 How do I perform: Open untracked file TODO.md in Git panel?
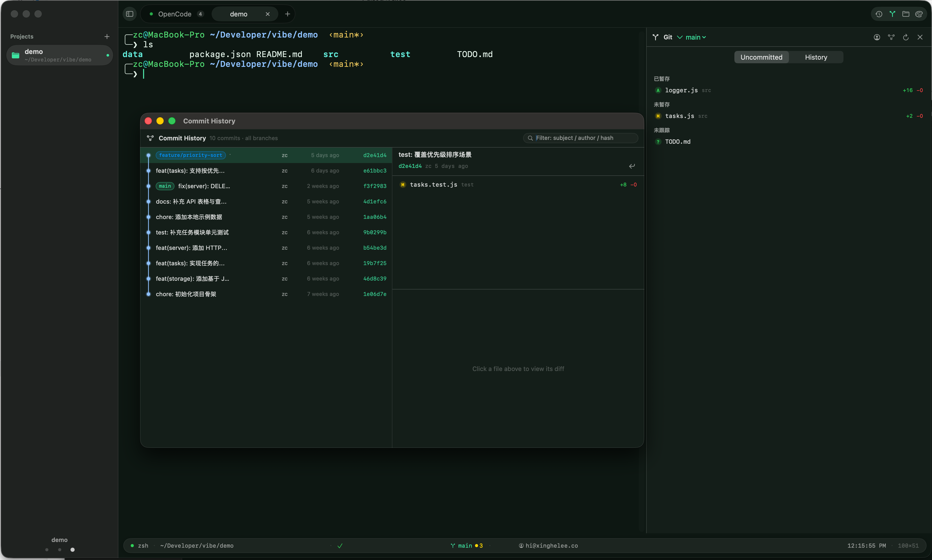788,141
